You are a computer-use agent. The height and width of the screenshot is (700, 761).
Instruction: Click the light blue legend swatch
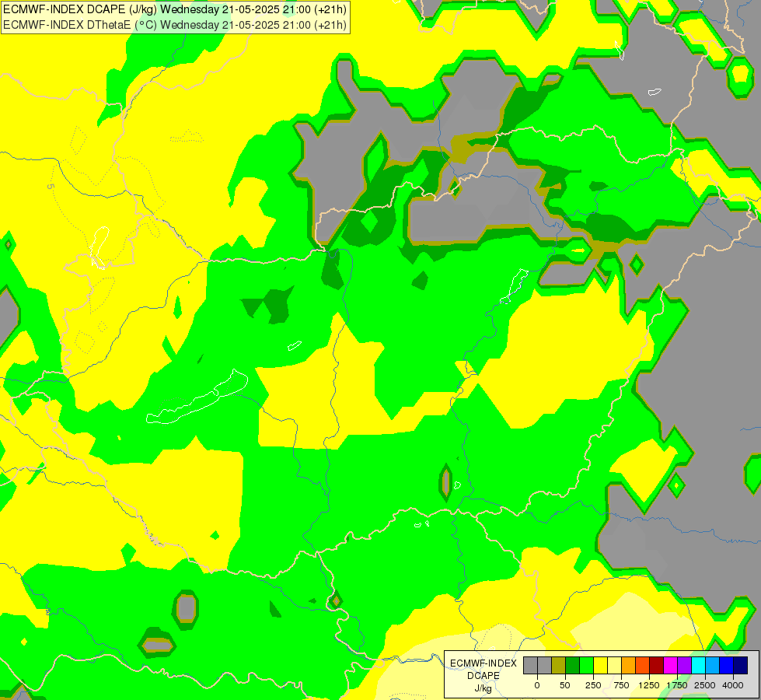coord(713,666)
